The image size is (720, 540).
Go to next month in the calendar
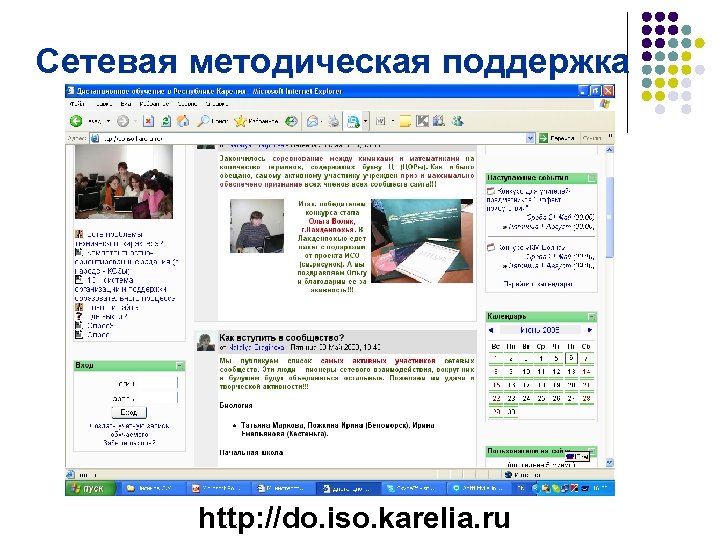click(590, 330)
